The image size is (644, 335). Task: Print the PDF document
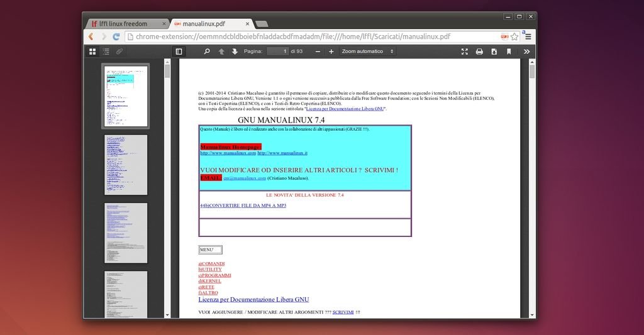click(479, 52)
